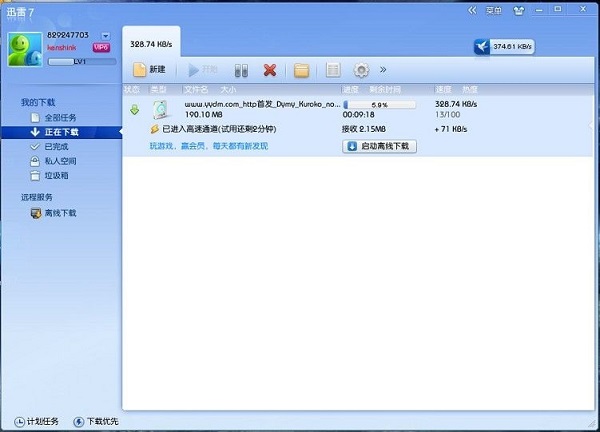Open the dropdown arrow beside account number 829247703
600x432 pixels.
click(105, 35)
